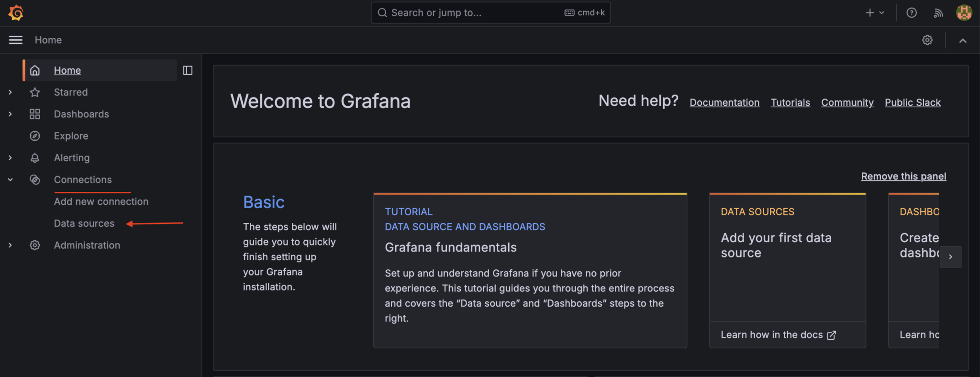Screen dimensions: 980x377
Task: Select Starred in the sidebar menu
Action: (x=71, y=92)
